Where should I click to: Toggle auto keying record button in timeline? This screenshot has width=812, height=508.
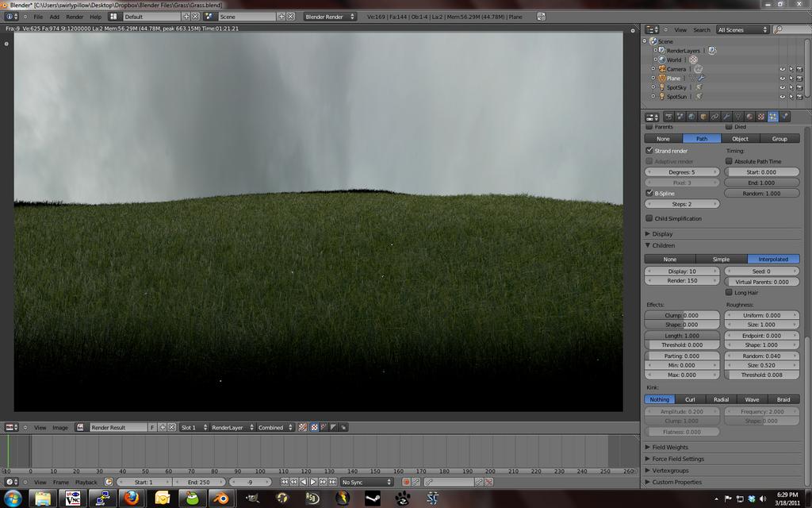click(406, 482)
